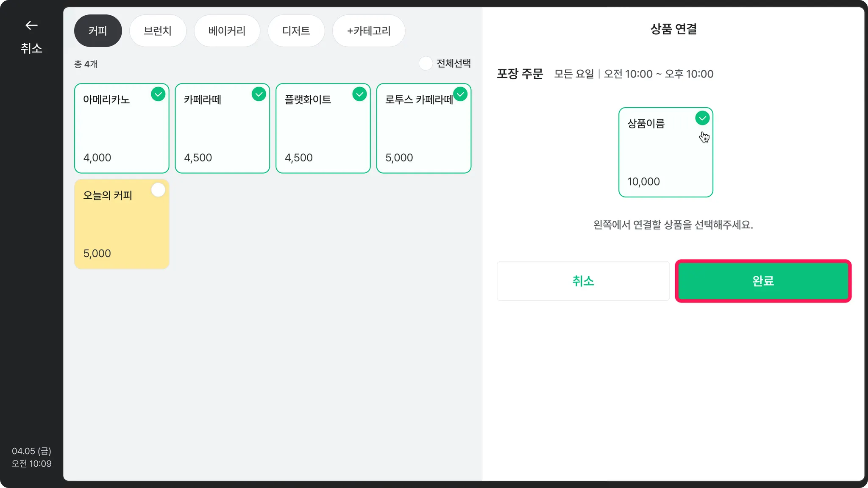Select the yellow 오늘의 커피 card
This screenshot has width=868, height=488.
click(x=122, y=225)
